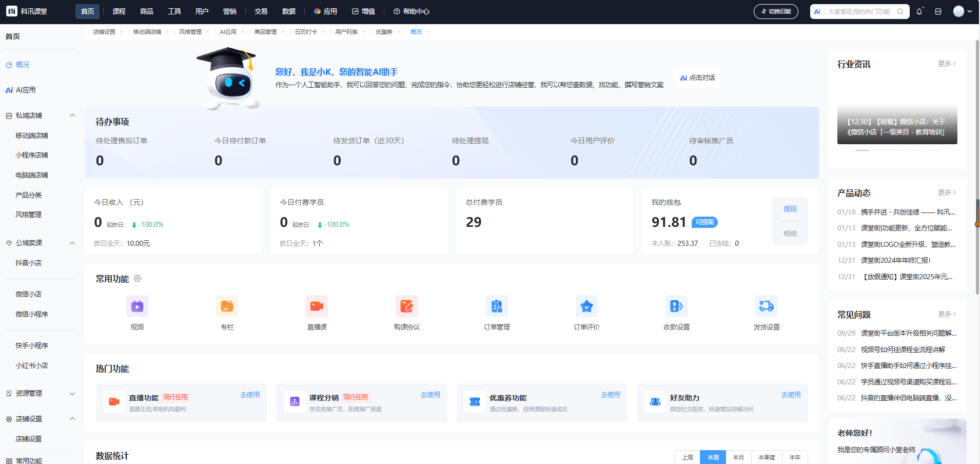Close the 店铺设置 tab

pos(122,32)
